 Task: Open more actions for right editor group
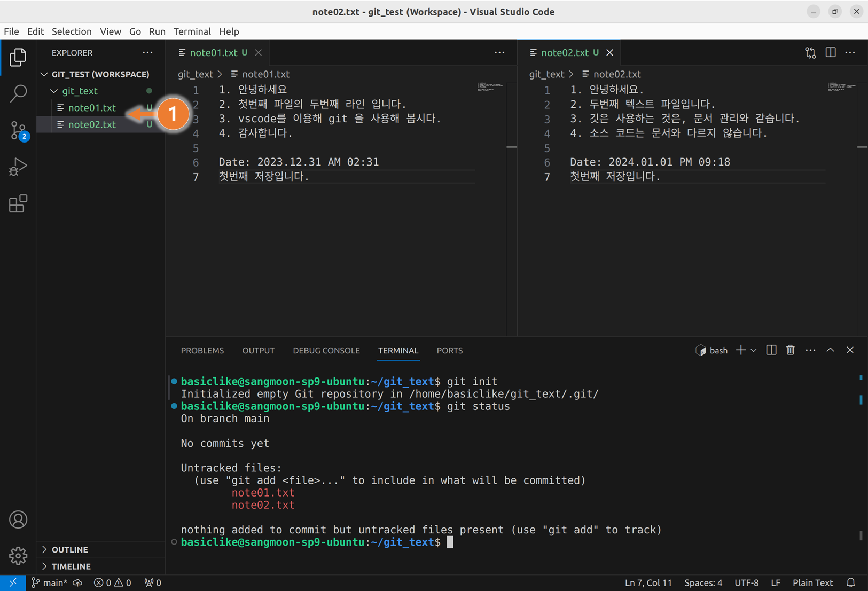click(x=850, y=52)
